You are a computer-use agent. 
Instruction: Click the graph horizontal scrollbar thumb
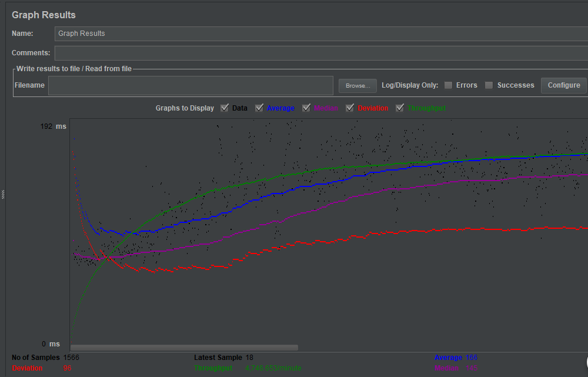pos(184,348)
